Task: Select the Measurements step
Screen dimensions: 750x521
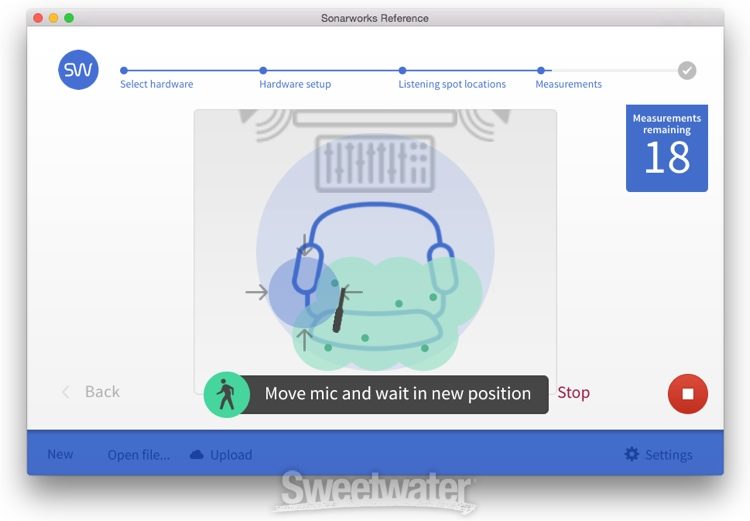Action: click(568, 84)
